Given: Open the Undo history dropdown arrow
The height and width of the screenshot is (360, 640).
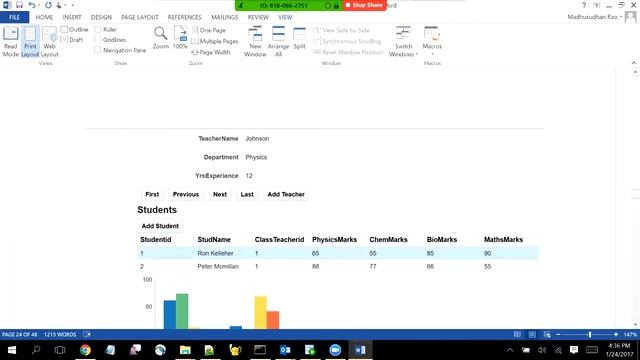Looking at the screenshot, I should tap(39, 5).
